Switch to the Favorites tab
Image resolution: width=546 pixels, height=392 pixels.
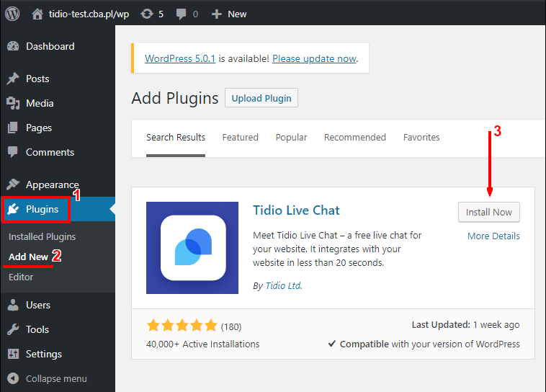pos(421,138)
